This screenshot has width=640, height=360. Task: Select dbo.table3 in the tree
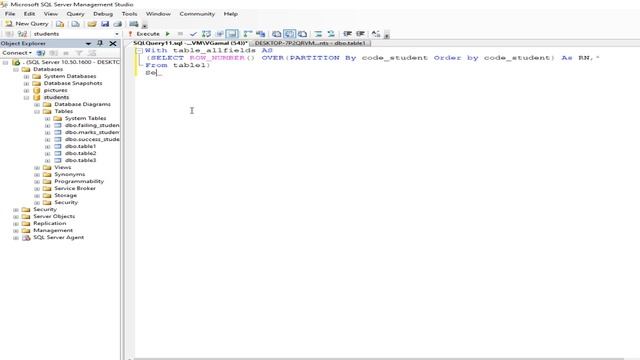pos(80,160)
